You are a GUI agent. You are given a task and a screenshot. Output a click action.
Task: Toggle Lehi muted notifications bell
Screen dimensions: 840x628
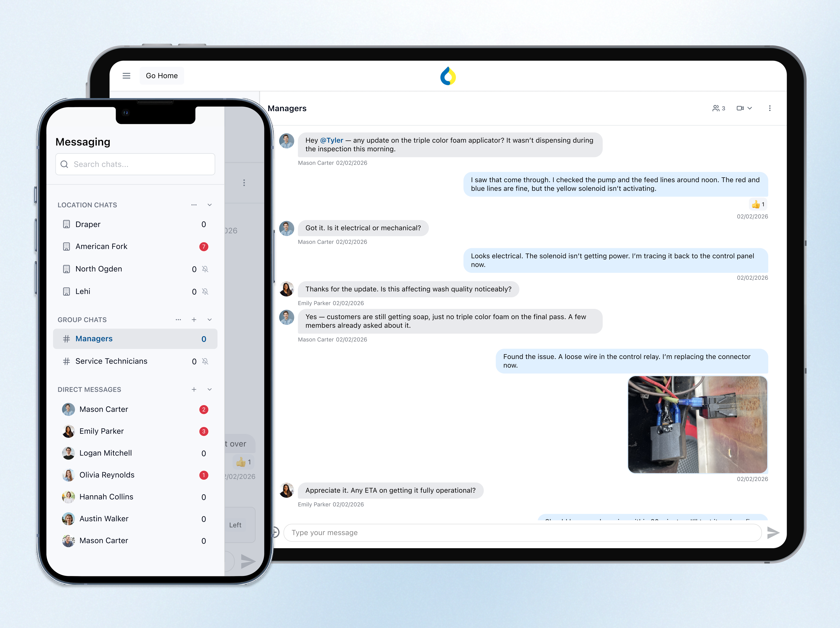tap(205, 291)
